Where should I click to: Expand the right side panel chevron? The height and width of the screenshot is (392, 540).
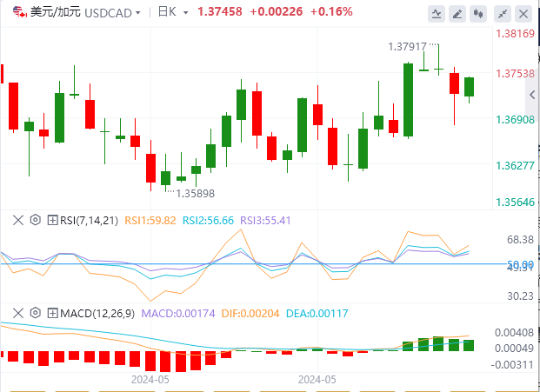pyautogui.click(x=532, y=95)
